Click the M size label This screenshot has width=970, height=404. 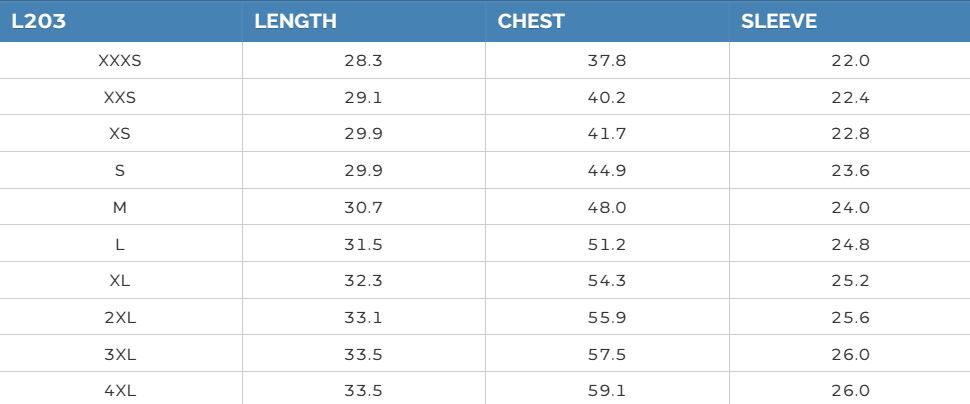point(120,208)
